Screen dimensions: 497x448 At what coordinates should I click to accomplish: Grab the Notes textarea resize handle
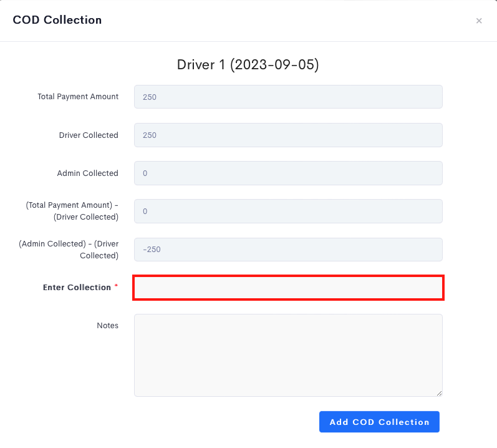point(439,394)
